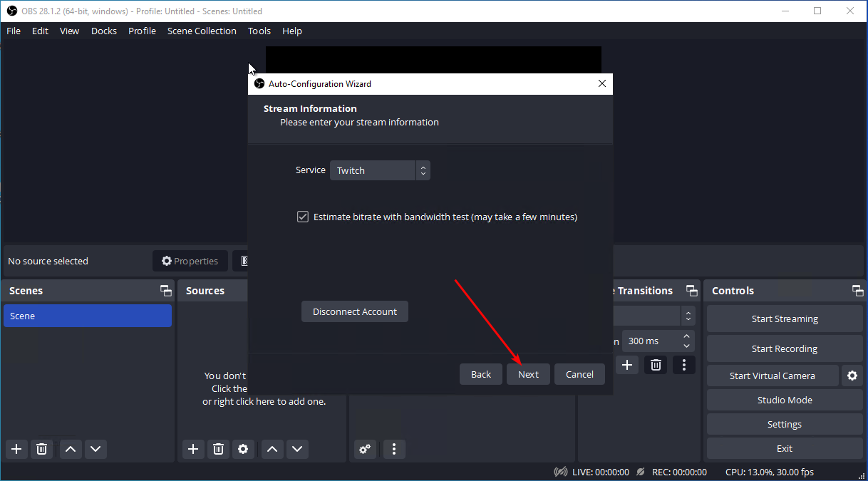
Task: Move scene down in Scenes panel
Action: 95,449
